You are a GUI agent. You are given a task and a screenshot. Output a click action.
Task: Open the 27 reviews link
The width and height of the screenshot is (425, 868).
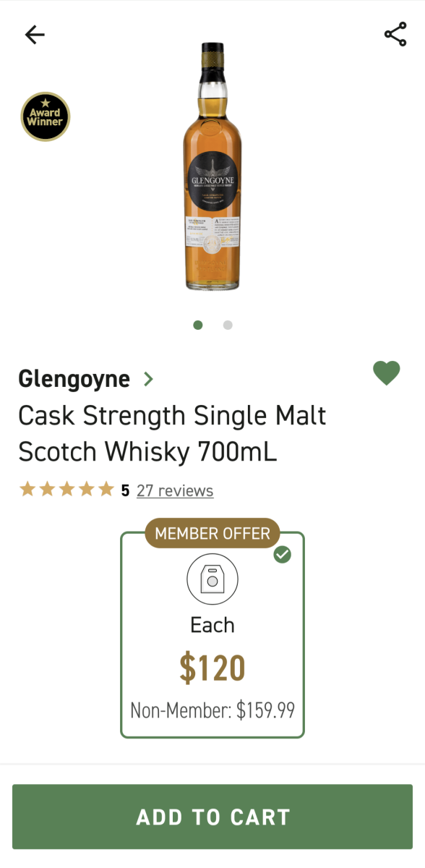(x=175, y=490)
